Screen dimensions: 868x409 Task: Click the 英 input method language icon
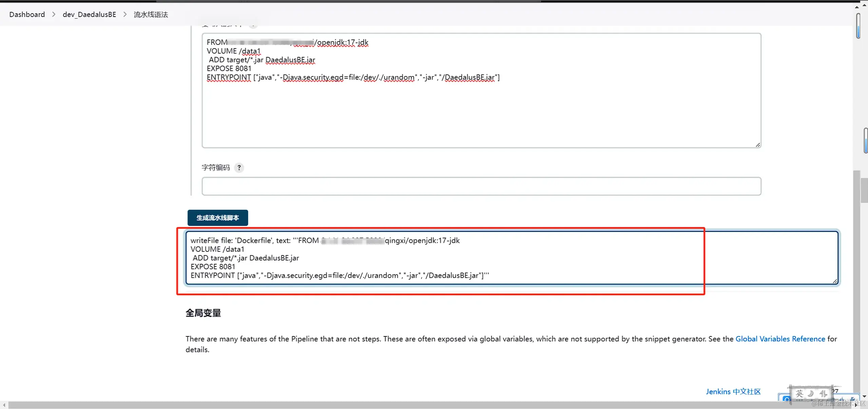tap(799, 393)
